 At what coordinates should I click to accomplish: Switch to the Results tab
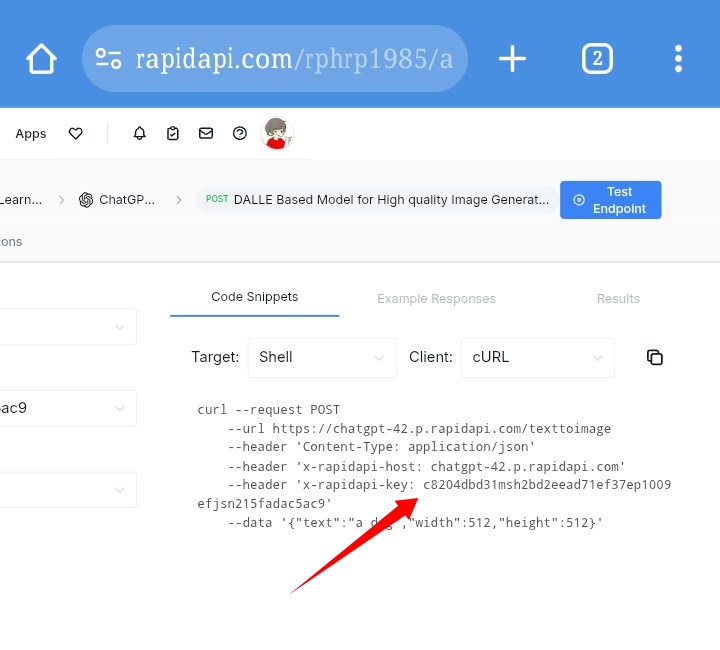[x=618, y=299]
